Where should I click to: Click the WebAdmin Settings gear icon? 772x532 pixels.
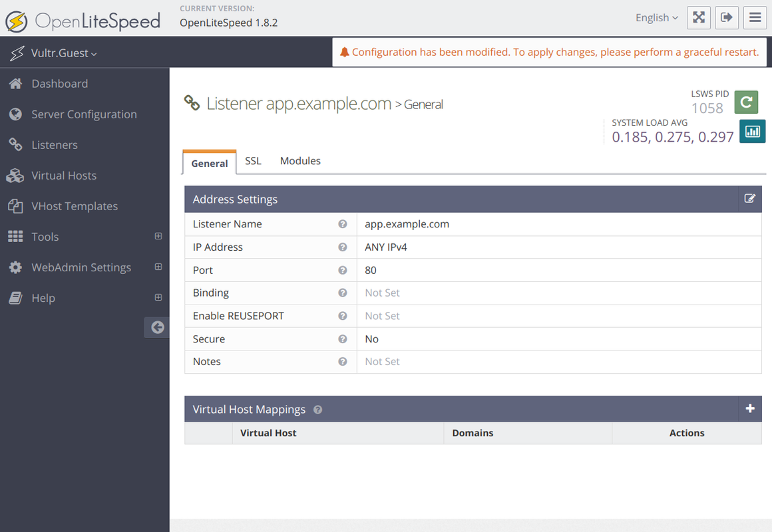click(15, 267)
